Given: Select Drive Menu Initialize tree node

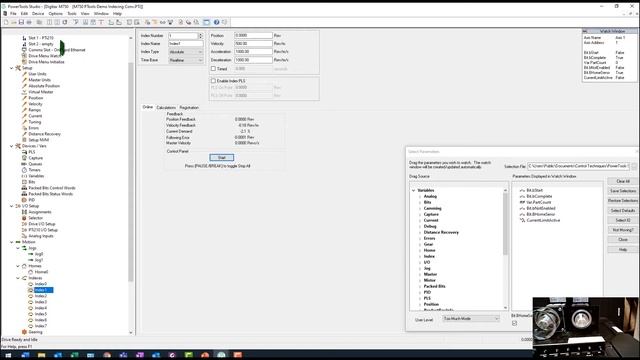Looking at the screenshot, I should [x=47, y=62].
